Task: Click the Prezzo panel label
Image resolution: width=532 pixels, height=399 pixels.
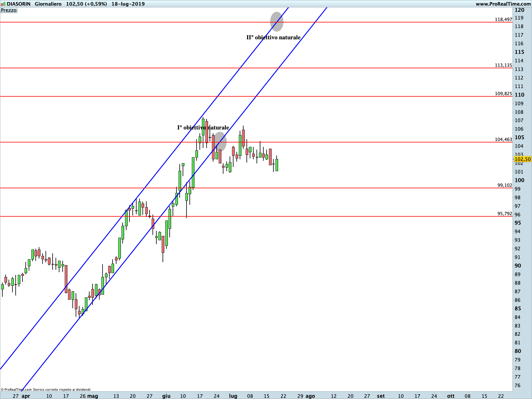Action: pyautogui.click(x=9, y=10)
